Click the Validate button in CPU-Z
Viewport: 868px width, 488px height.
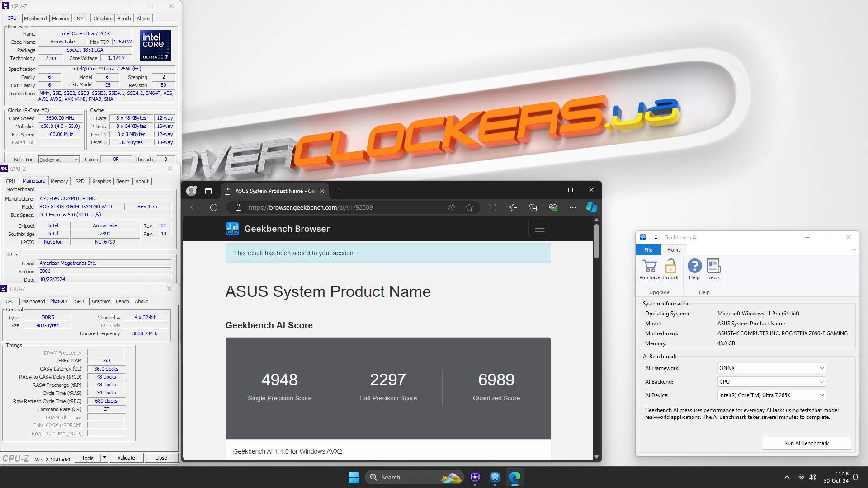[x=126, y=458]
